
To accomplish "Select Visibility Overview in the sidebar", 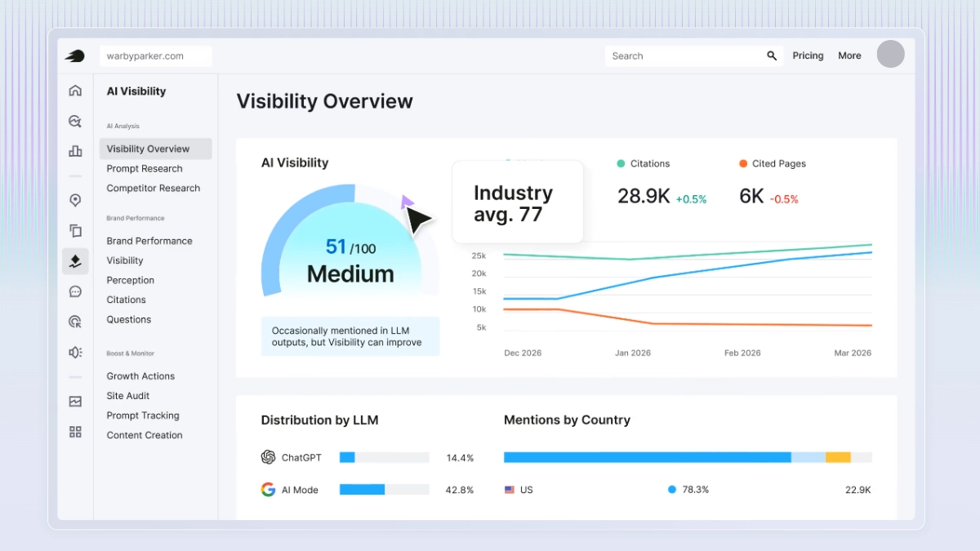I will (x=156, y=149).
